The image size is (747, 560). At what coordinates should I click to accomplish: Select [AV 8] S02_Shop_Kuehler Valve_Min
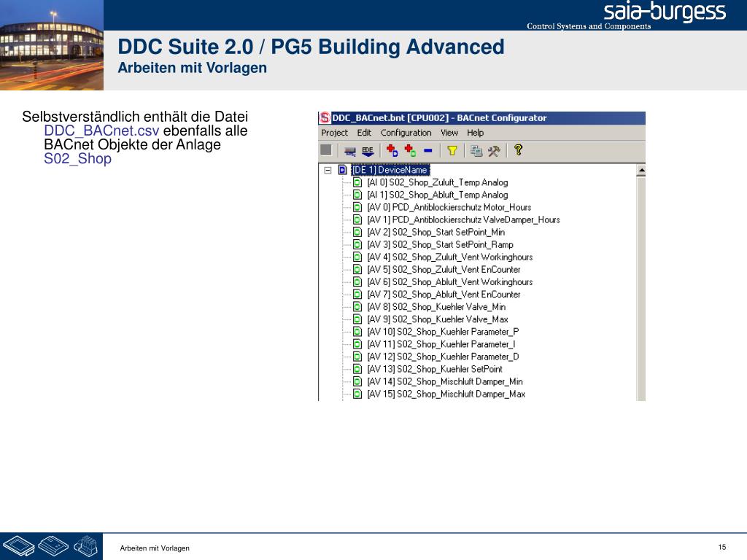tap(436, 307)
